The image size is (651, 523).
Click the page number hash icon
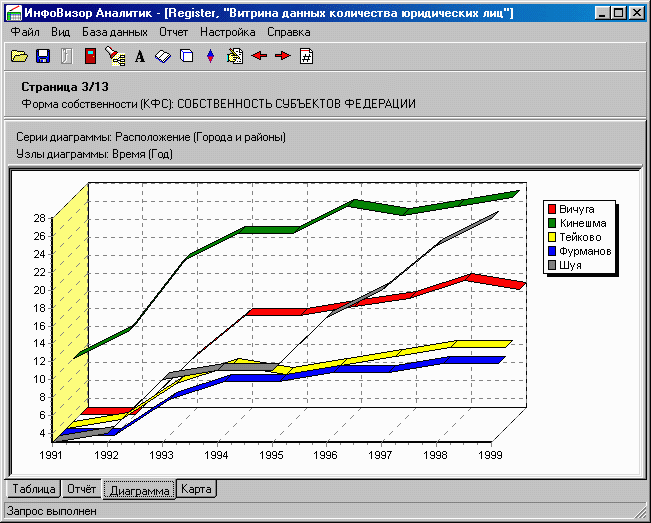coord(306,56)
